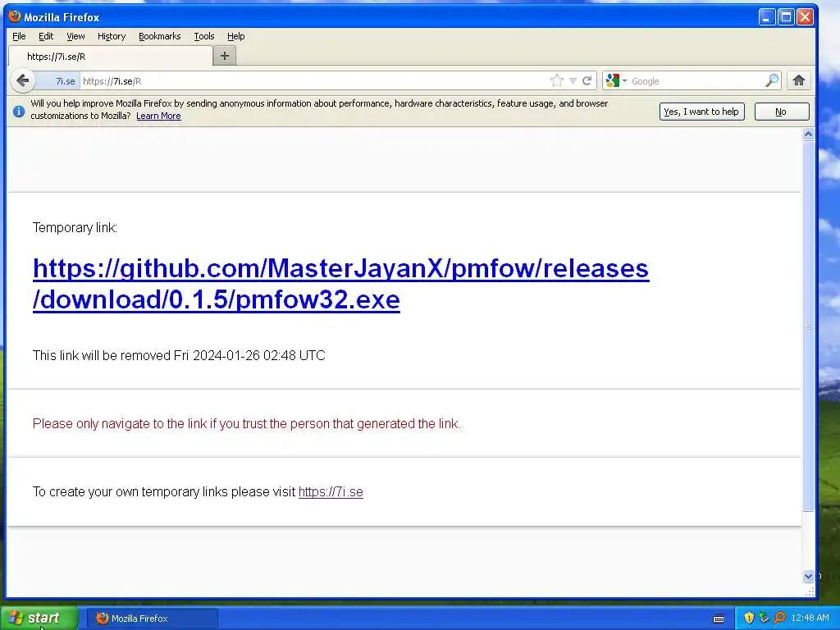Open a new tab with the plus button
The image size is (840, 630).
tap(225, 56)
